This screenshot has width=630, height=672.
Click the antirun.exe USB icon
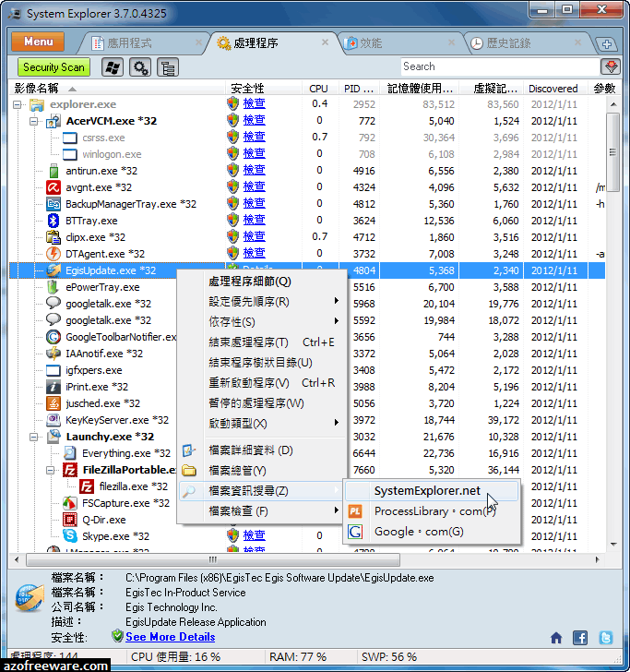[53, 171]
